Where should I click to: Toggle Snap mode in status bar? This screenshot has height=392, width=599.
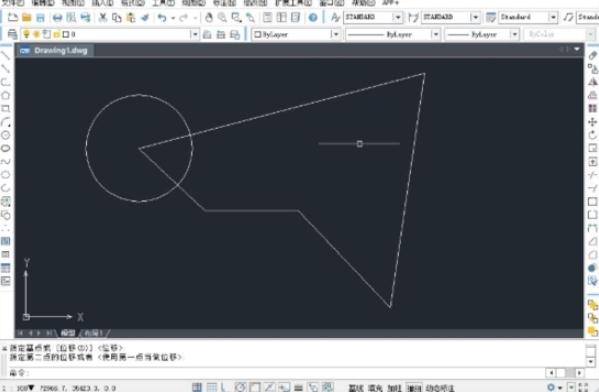[x=197, y=387]
